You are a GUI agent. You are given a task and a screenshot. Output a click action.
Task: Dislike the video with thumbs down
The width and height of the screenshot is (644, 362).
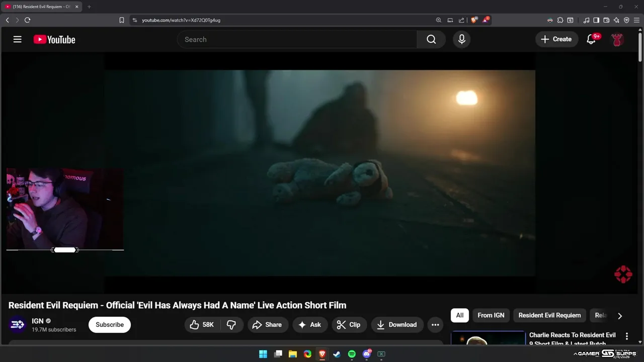coord(231,325)
